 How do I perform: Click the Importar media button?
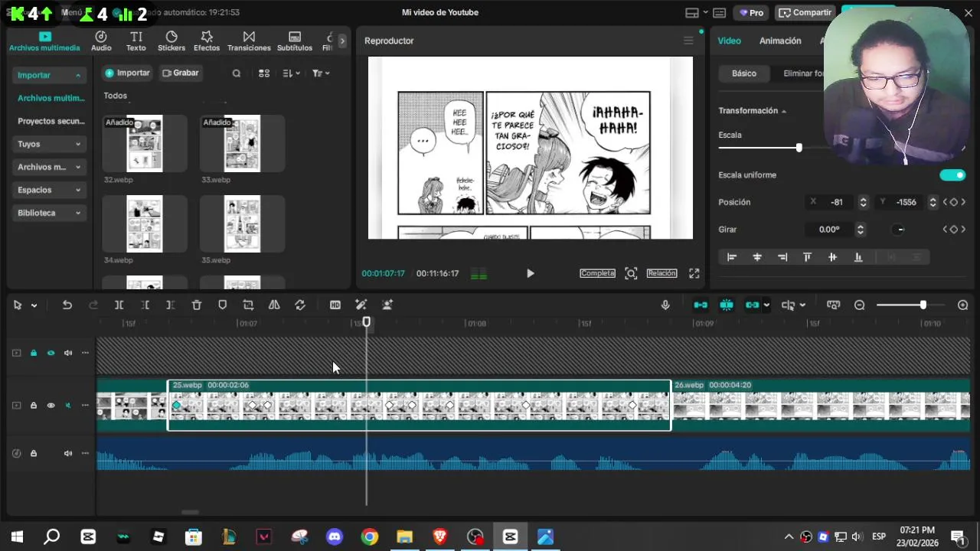[128, 73]
